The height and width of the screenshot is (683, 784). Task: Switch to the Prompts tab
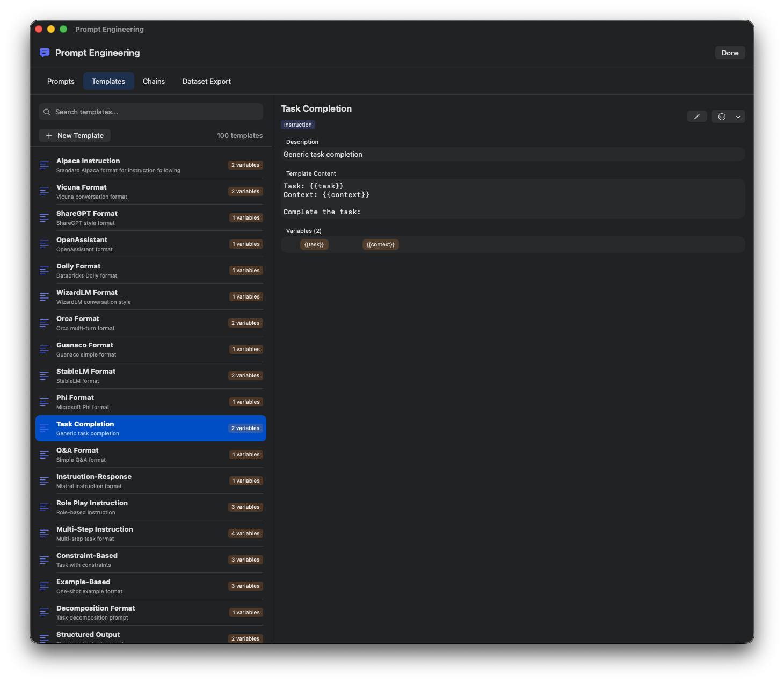click(61, 82)
